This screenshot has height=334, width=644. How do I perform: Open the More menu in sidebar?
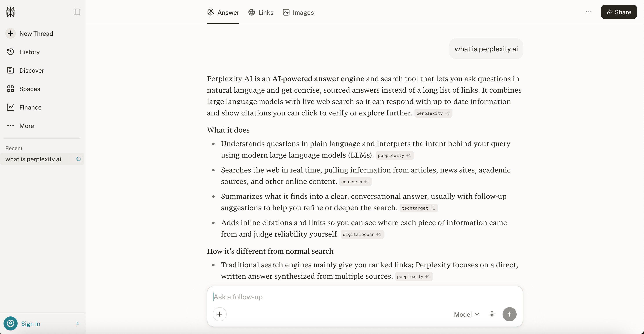point(27,126)
